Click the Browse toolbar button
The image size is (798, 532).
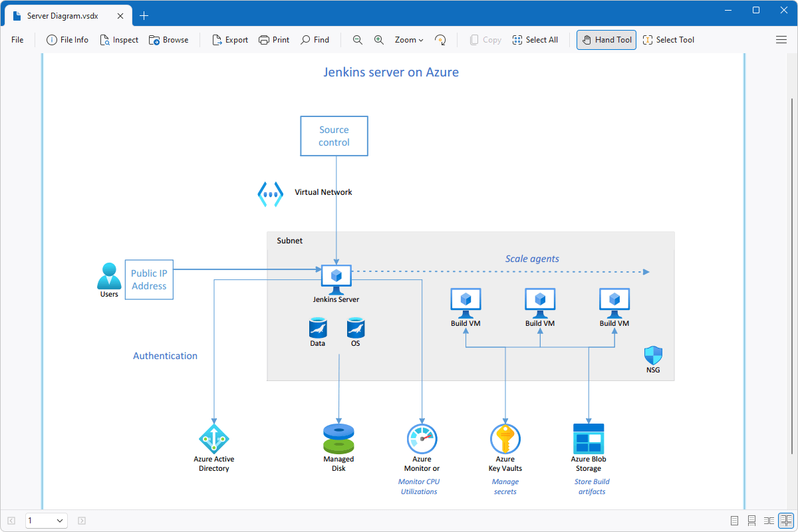tap(169, 40)
